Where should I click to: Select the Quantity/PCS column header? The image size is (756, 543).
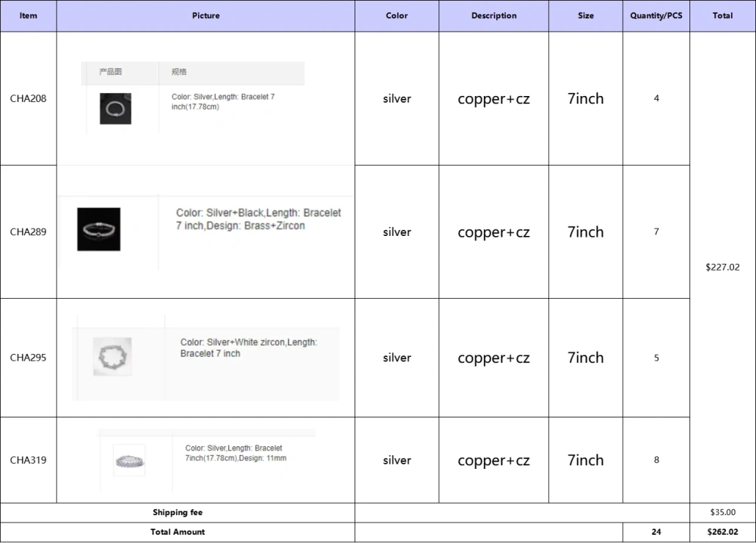pyautogui.click(x=656, y=16)
